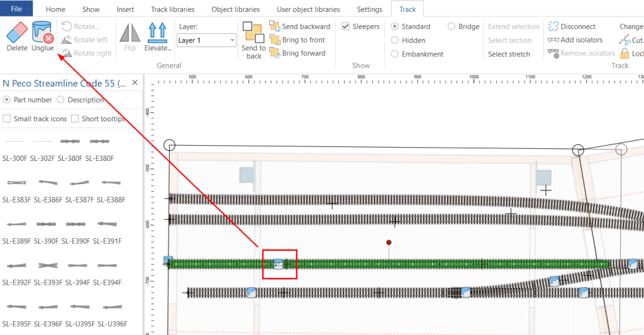The image size is (644, 335).
Task: Click the Unglue bucket icon
Action: [43, 31]
